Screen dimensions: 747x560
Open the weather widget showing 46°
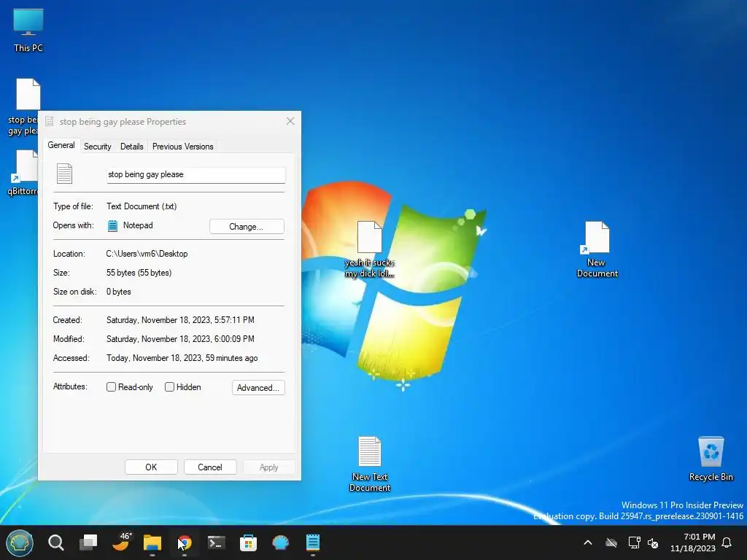(120, 542)
